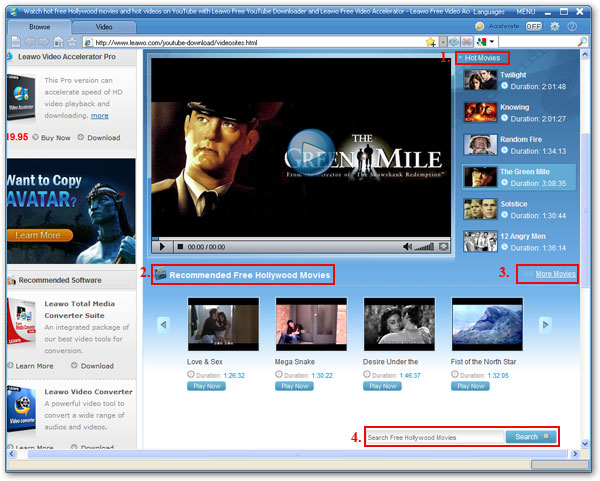Select 12 Angry Men in list
The width and height of the screenshot is (600, 481).
519,241
